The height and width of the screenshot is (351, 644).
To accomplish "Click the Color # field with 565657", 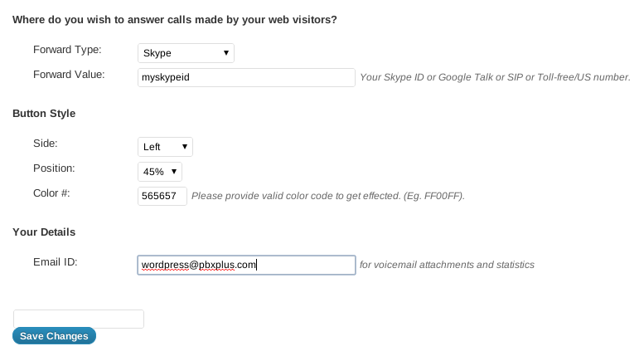I will coord(162,196).
